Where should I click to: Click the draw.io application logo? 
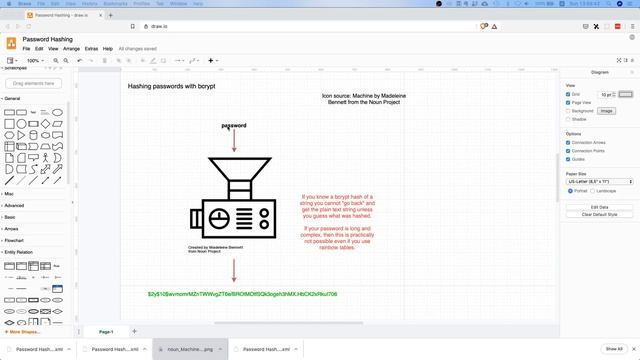click(x=11, y=43)
